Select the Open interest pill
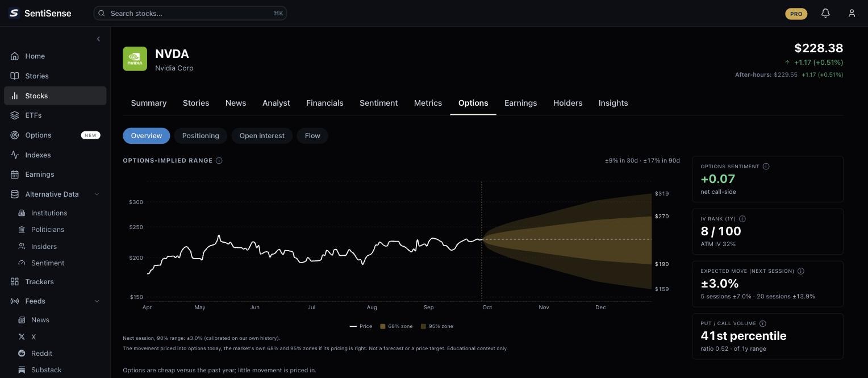 [262, 136]
